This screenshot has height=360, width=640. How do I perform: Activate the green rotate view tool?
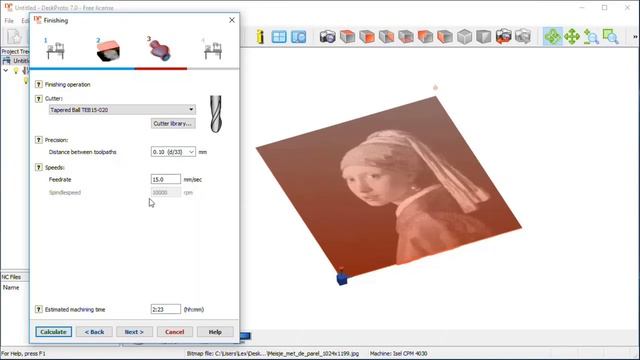tap(553, 37)
